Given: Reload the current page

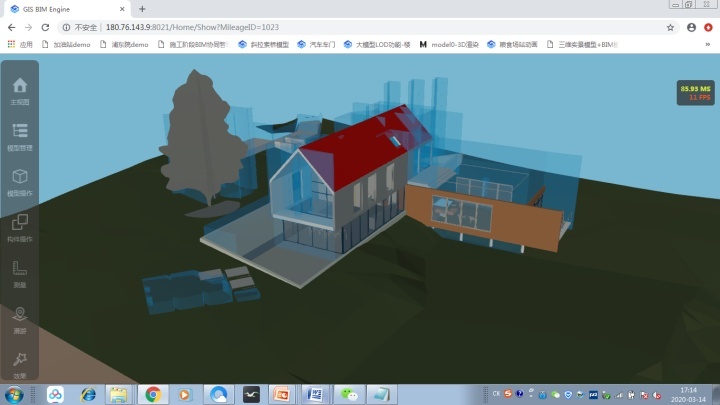Looking at the screenshot, I should [45, 28].
